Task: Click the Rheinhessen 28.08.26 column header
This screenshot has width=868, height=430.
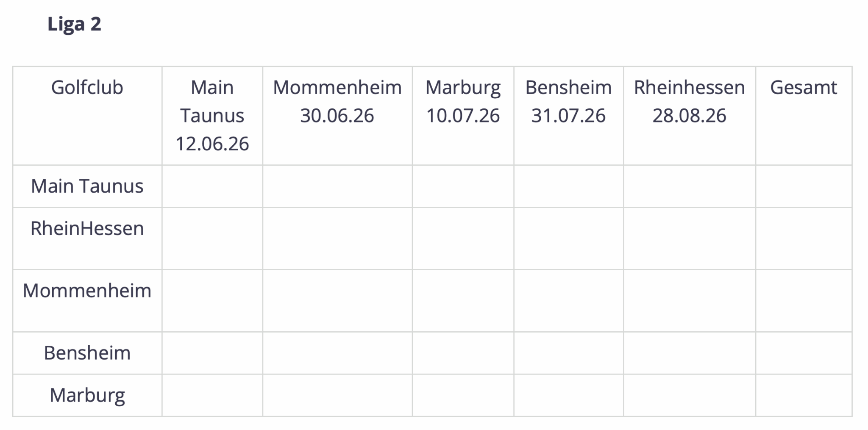Action: (x=689, y=102)
